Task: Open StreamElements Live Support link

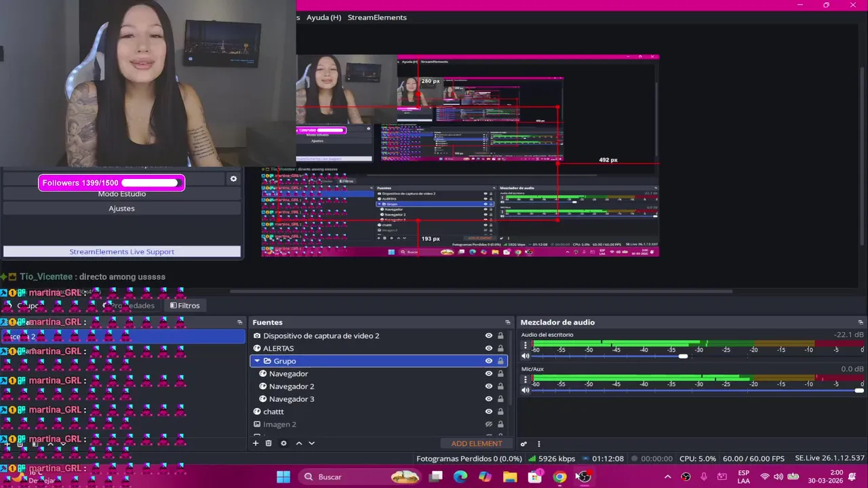Action: tap(122, 251)
